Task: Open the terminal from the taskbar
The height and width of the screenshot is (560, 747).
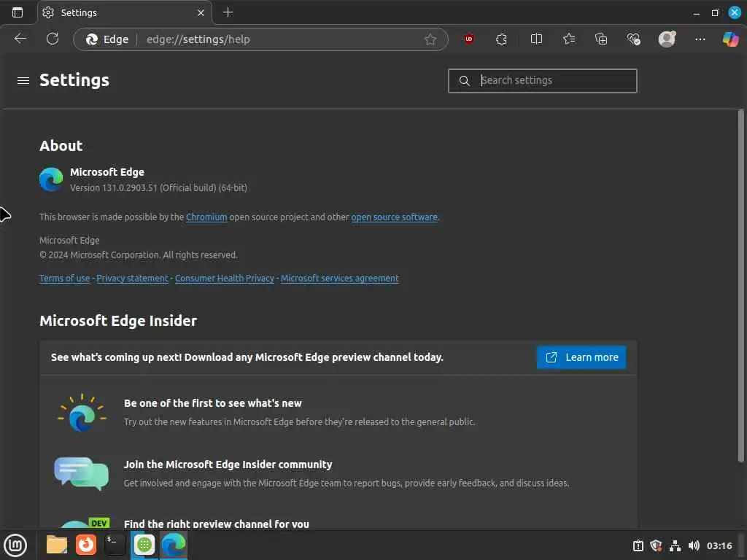Action: (x=115, y=545)
